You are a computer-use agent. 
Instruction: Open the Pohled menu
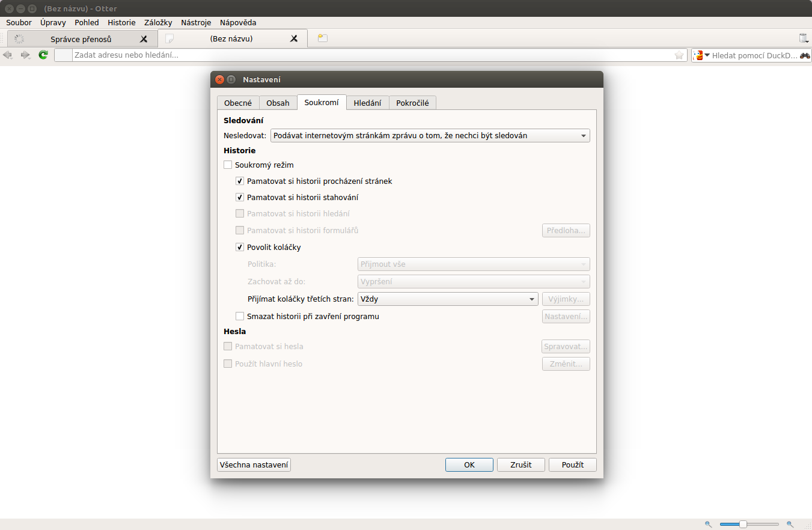point(87,22)
